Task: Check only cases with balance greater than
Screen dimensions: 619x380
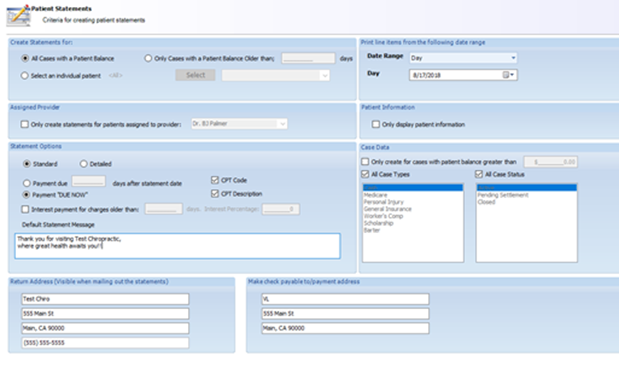Action: (365, 162)
